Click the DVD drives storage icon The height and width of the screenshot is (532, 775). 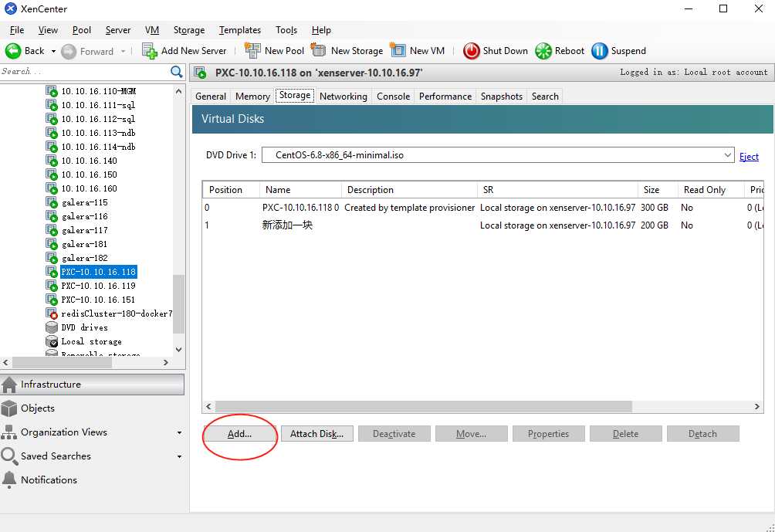[x=52, y=327]
